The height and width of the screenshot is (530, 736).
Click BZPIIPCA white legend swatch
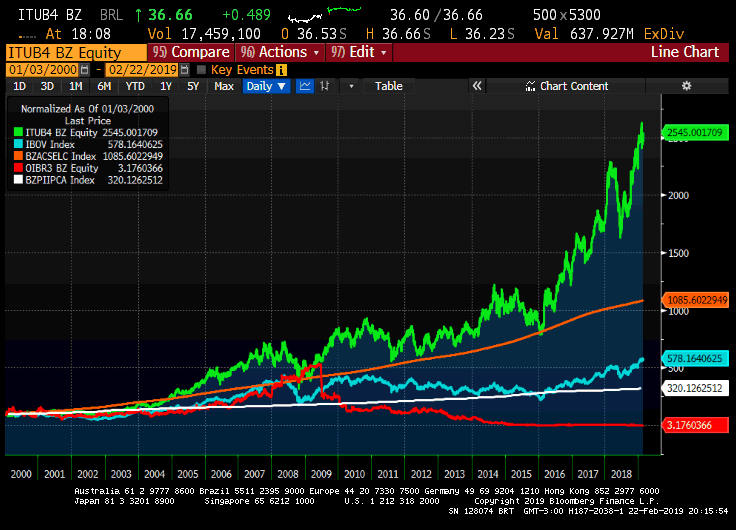pyautogui.click(x=18, y=180)
